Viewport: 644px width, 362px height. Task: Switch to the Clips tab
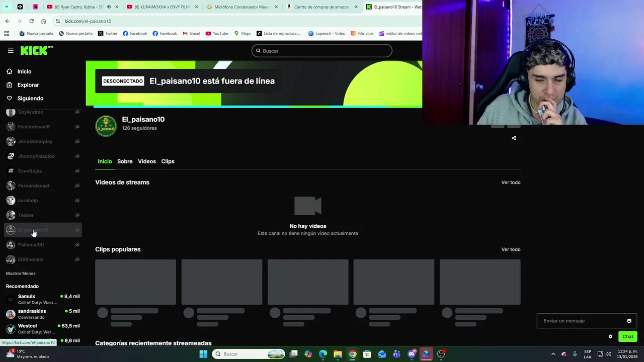[168, 161]
